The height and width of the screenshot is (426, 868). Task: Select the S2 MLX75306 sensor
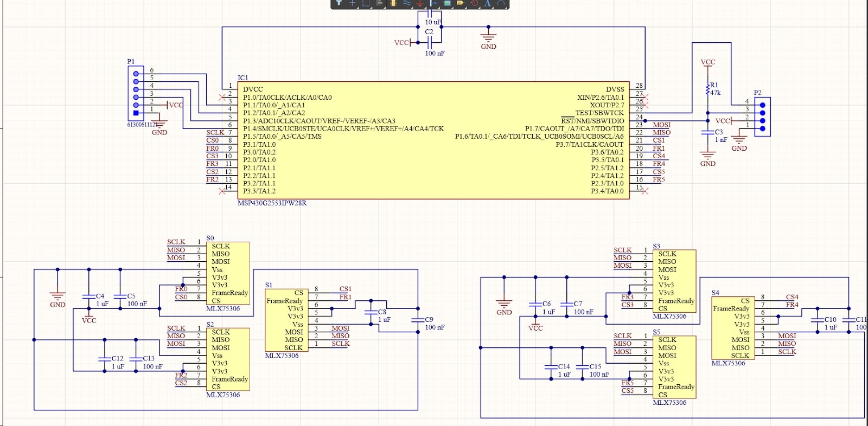227,360
